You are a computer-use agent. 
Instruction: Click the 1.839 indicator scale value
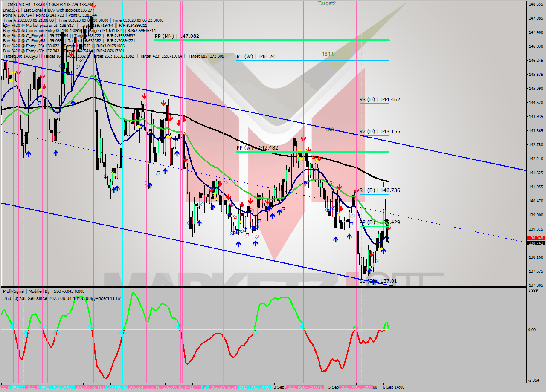coord(533,290)
